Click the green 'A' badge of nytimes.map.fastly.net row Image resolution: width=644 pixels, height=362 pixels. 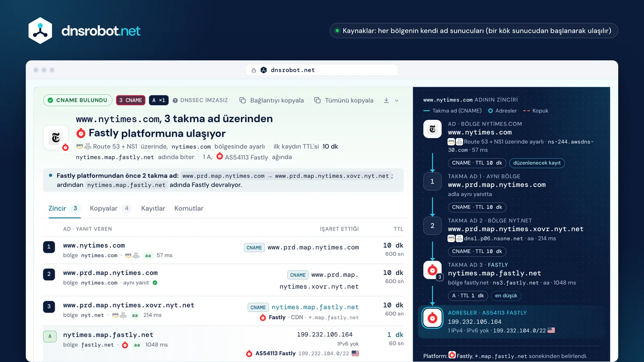point(50,336)
